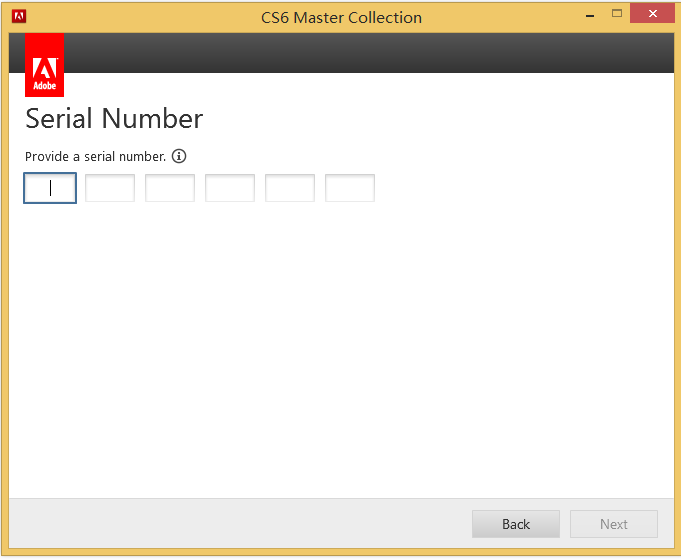Go back with the Back button

(x=516, y=524)
